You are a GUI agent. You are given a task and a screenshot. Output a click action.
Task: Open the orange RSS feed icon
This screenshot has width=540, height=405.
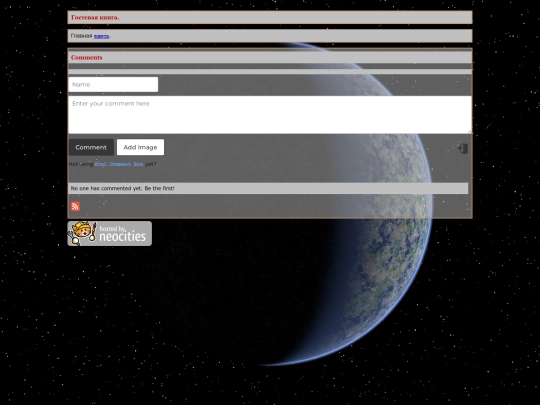75,206
